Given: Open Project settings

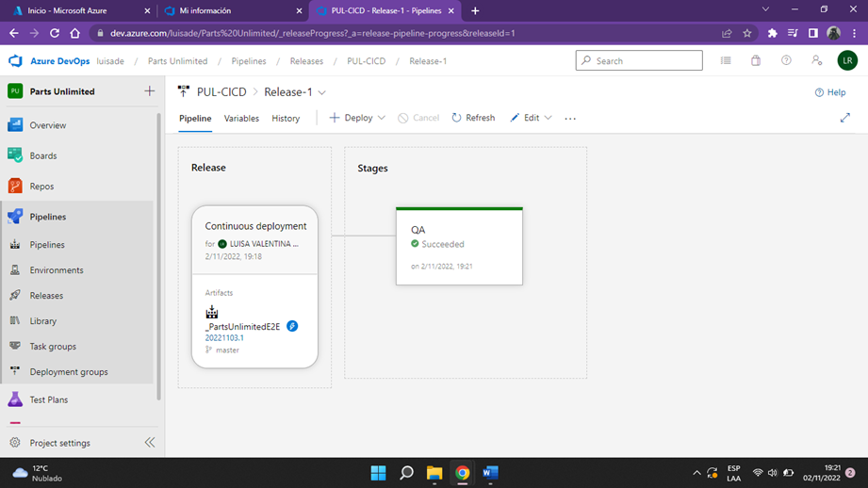Looking at the screenshot, I should click(59, 443).
